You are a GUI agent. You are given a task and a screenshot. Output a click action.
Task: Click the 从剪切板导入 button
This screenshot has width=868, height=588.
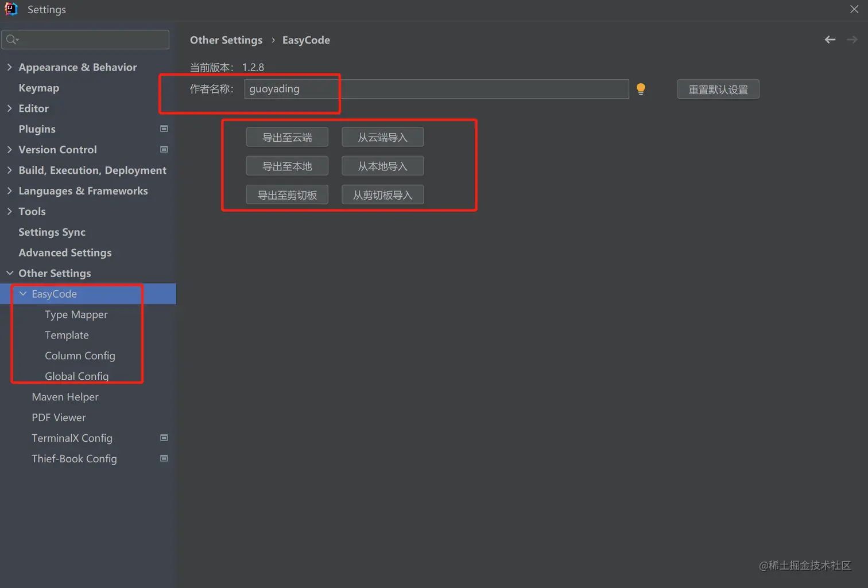pyautogui.click(x=382, y=194)
